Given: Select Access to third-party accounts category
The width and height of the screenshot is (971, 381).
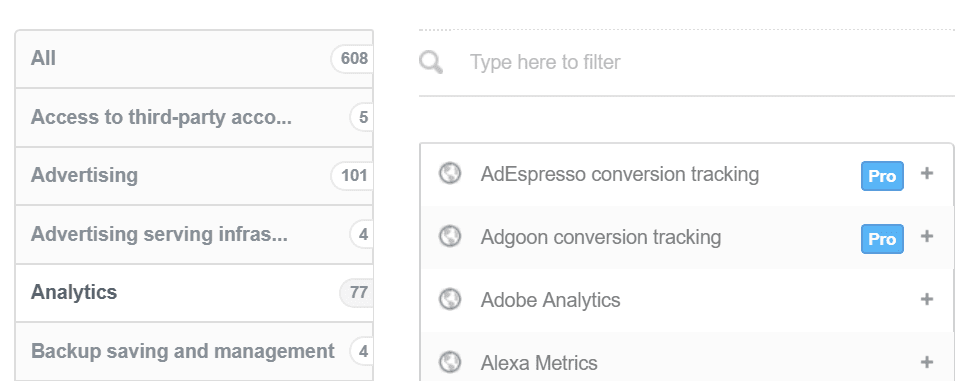Looking at the screenshot, I should [x=194, y=117].
